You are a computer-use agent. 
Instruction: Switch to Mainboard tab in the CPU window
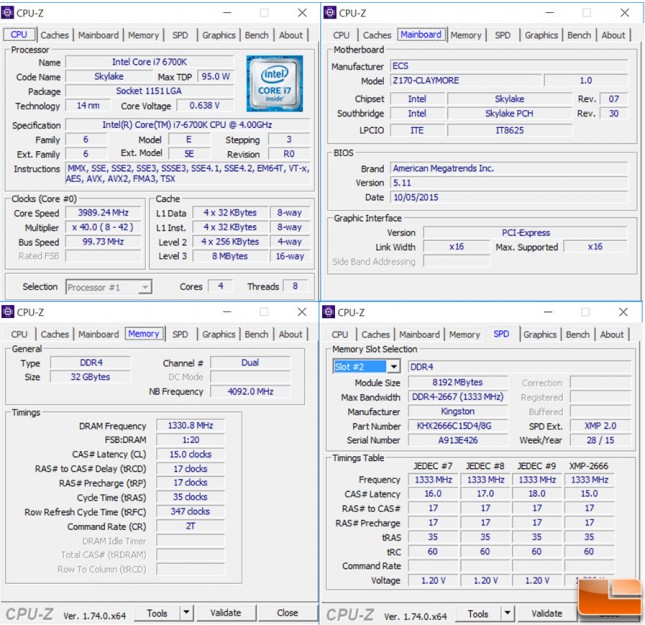(x=98, y=35)
